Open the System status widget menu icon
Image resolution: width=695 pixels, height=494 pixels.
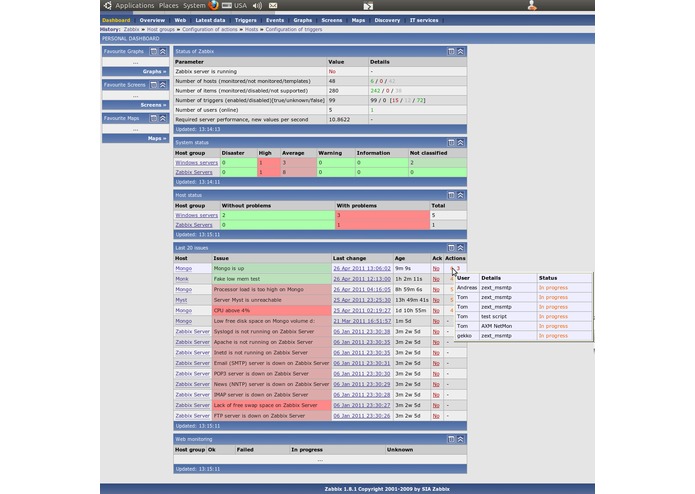[451, 142]
